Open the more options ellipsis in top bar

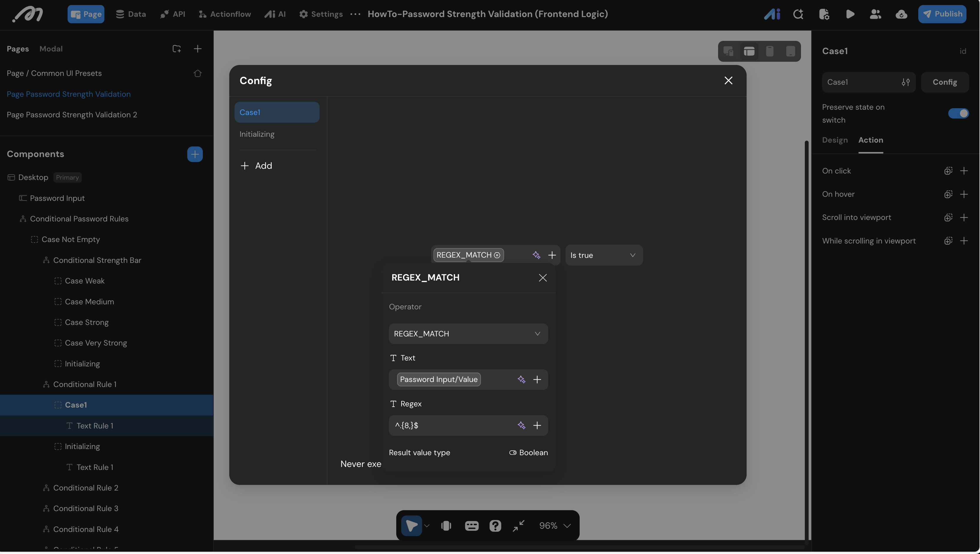[355, 14]
